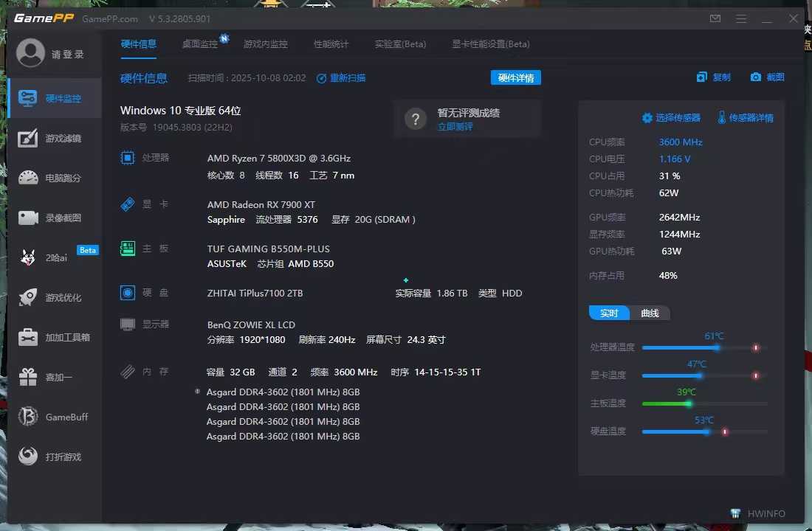Click the user avatar to log in
This screenshot has width=812, height=531.
coord(30,54)
